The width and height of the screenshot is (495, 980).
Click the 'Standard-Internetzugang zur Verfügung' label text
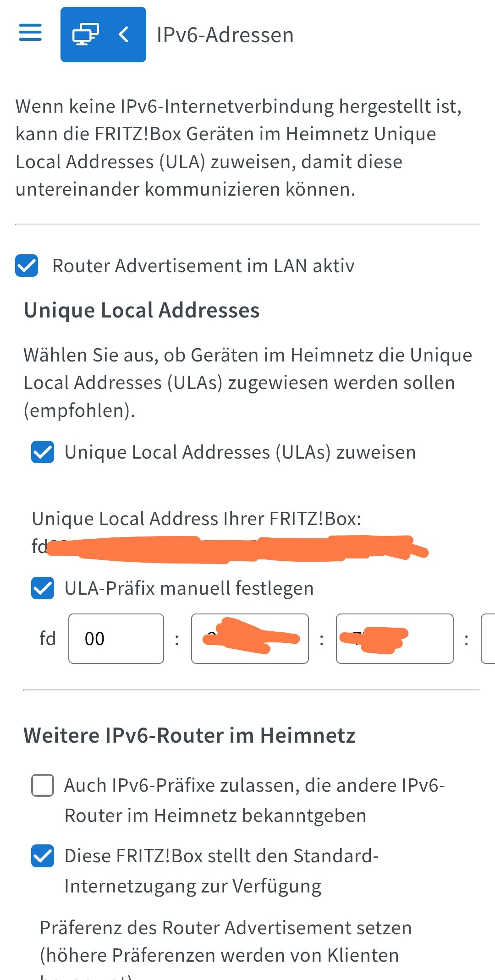pos(222,871)
